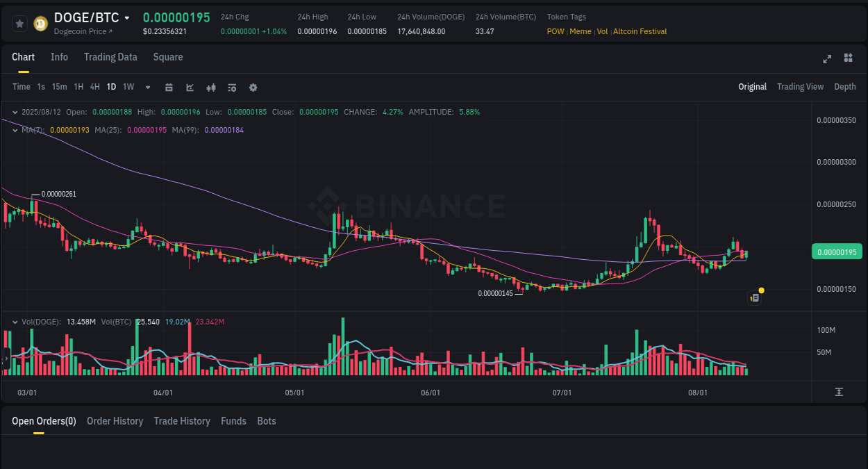This screenshot has height=469, width=868.
Task: Switch chart to Trading View mode
Action: click(800, 87)
